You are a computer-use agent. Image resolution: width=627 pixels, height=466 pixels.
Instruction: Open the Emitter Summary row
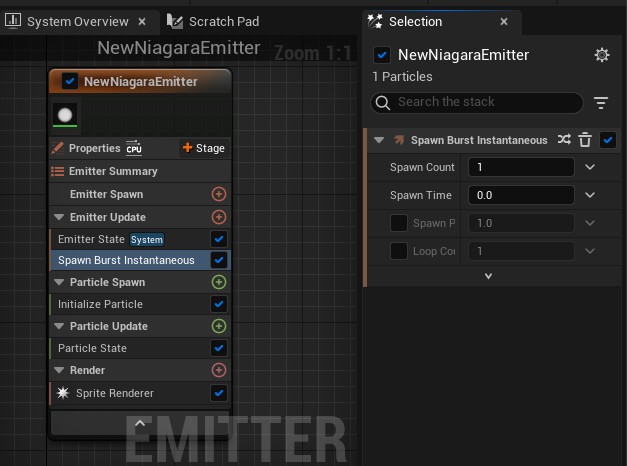(140, 171)
